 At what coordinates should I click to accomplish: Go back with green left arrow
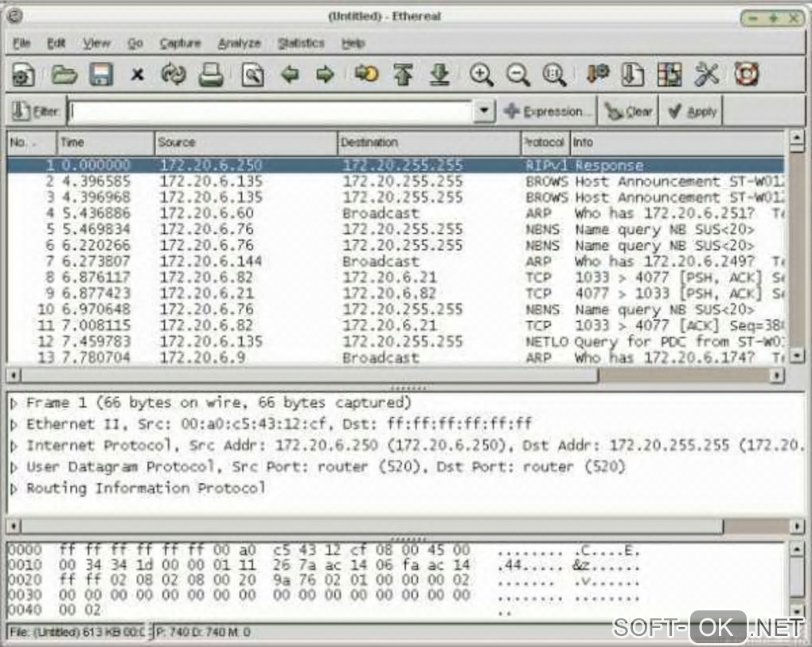(290, 75)
